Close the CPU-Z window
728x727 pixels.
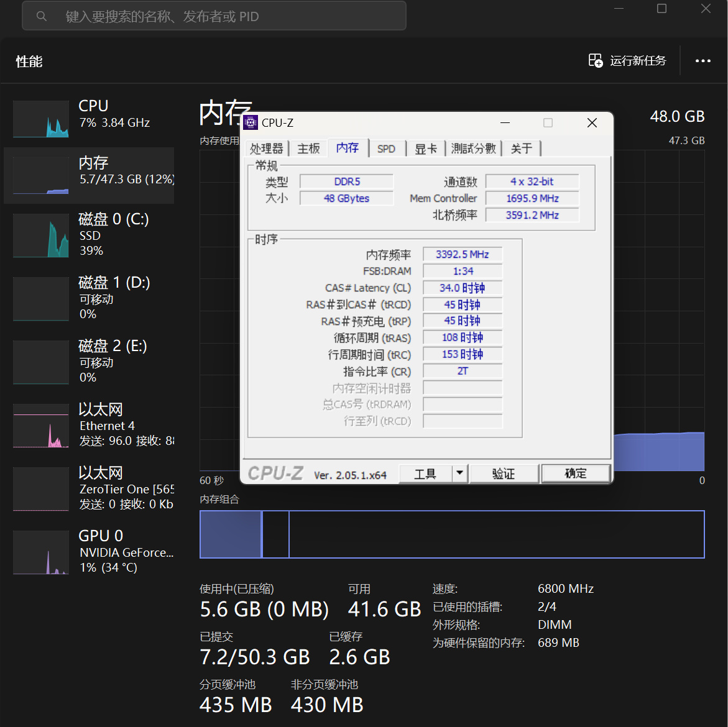tap(592, 122)
